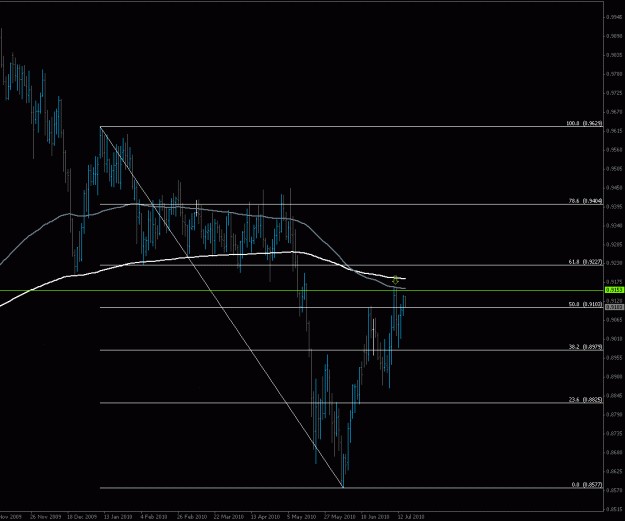The height and width of the screenshot is (521, 625).
Task: Select the green price label 0.9153
Action: [x=614, y=291]
